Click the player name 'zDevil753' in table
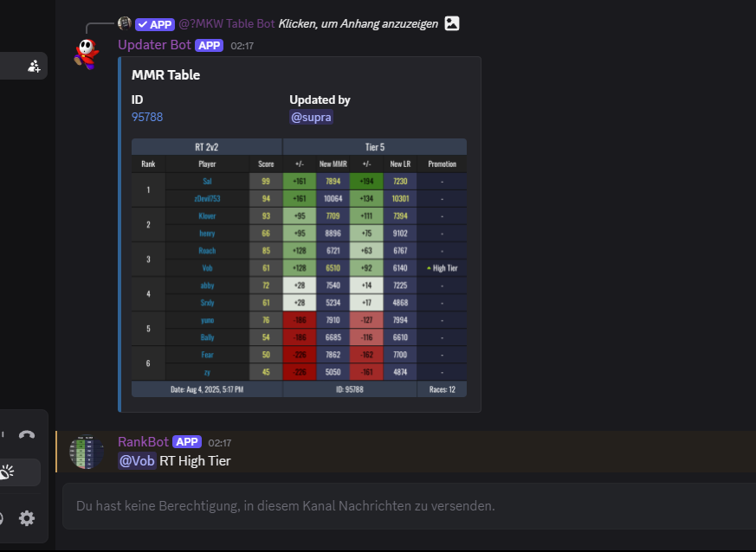The image size is (756, 552). pos(207,198)
